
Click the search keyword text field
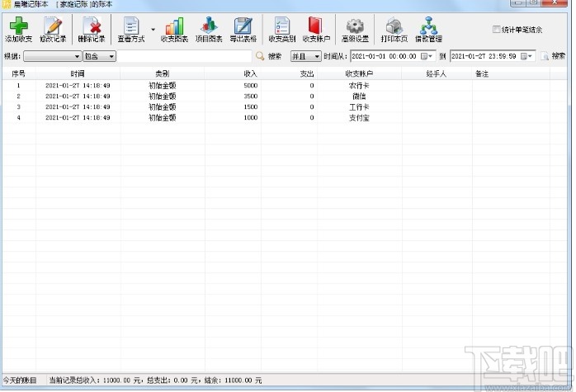(184, 56)
